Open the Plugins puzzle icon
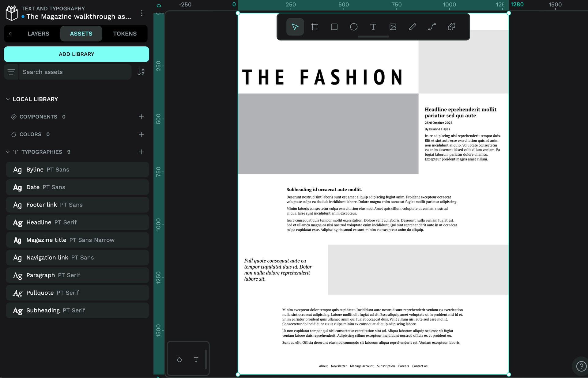This screenshot has width=588, height=378. (451, 27)
